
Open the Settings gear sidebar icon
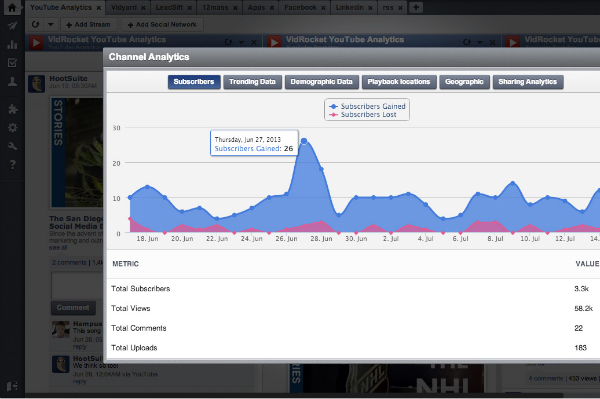pos(12,127)
